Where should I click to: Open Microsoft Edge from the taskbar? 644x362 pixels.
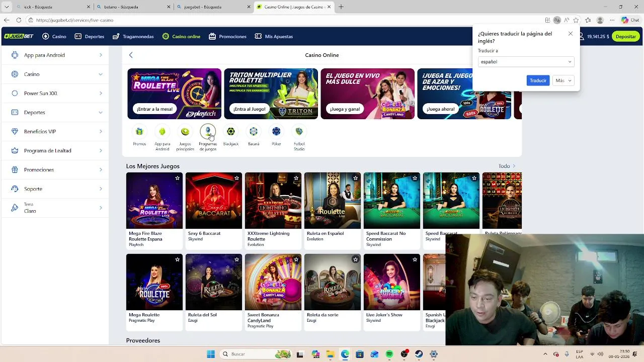tap(345, 354)
